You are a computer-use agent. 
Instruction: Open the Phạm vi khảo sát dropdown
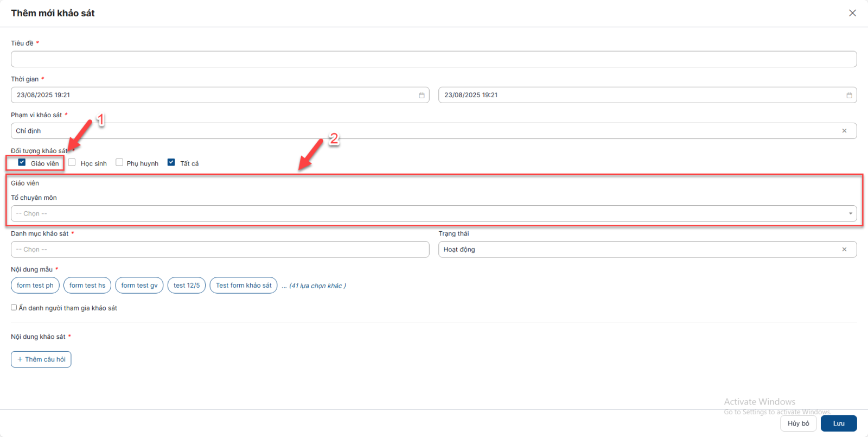coord(423,131)
